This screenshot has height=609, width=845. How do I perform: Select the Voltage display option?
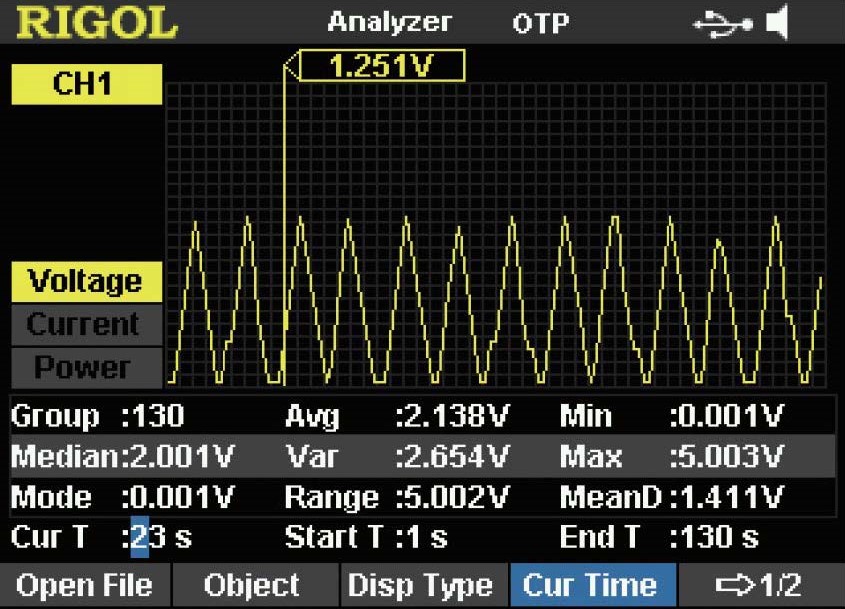click(87, 282)
